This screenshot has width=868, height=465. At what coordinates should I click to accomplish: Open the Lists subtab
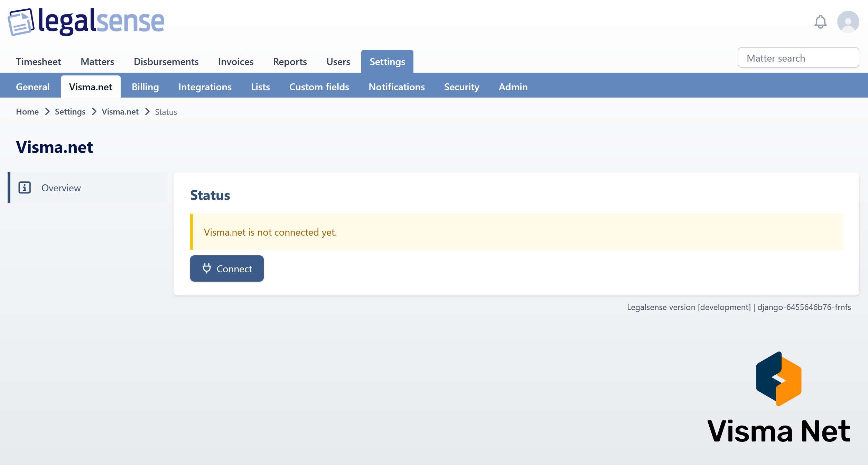pos(260,87)
